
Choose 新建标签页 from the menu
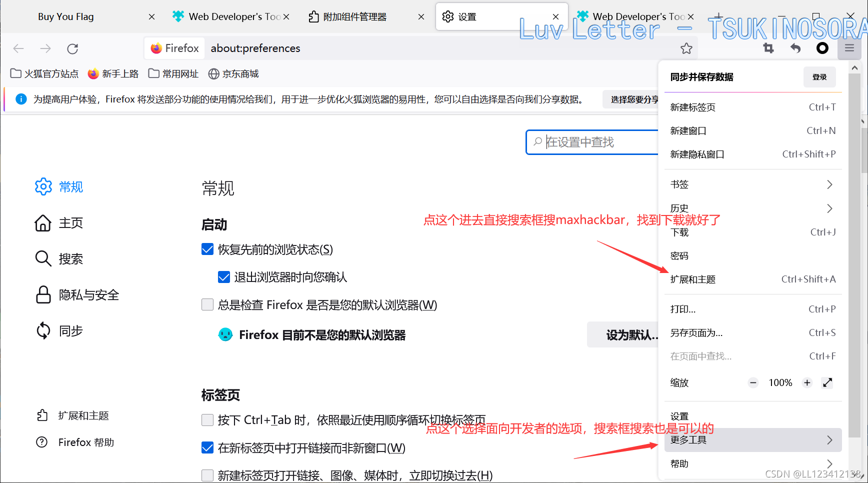tap(753, 107)
